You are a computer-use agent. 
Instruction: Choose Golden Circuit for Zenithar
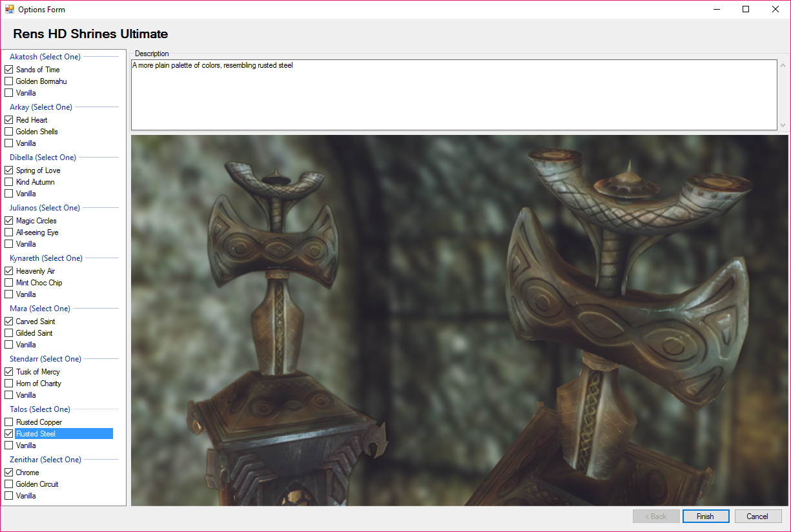point(9,484)
